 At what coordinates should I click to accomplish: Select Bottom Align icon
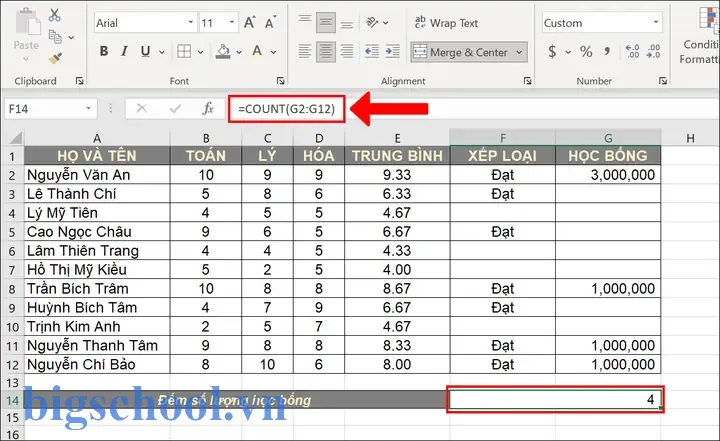[347, 23]
